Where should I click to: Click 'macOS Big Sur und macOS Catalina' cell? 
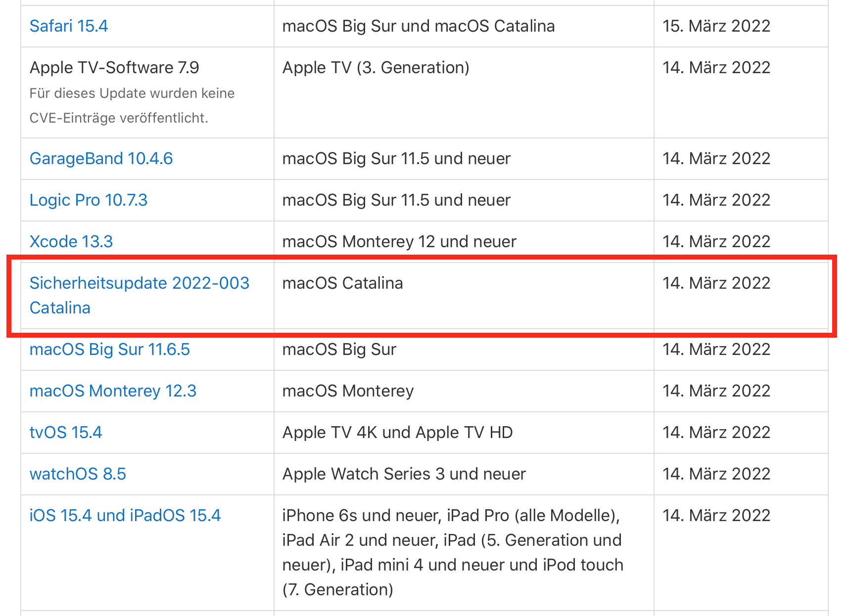click(418, 26)
